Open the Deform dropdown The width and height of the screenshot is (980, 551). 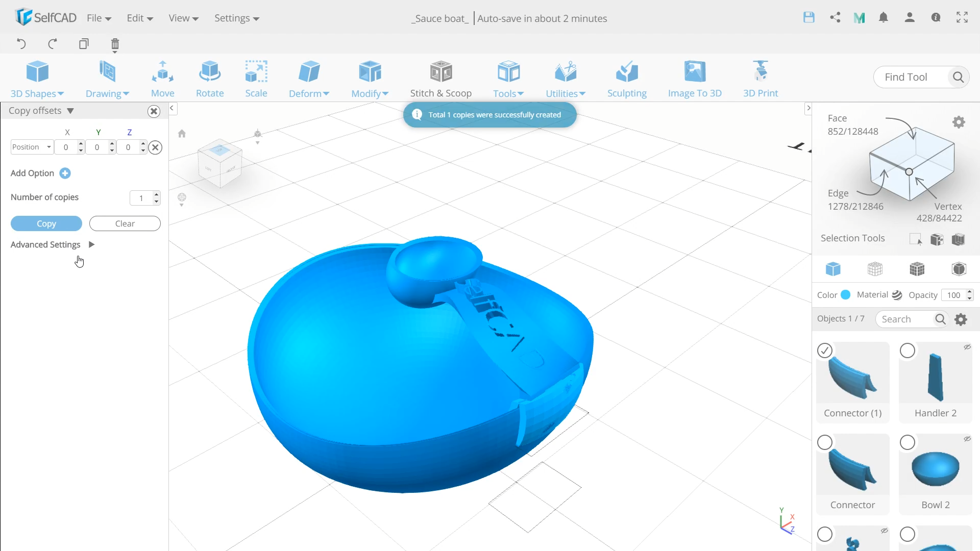click(309, 79)
